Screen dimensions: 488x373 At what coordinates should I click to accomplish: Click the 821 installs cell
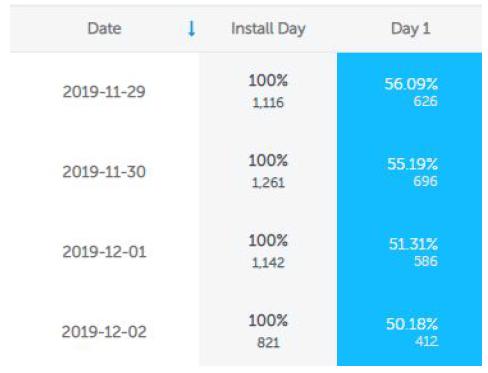point(268,343)
